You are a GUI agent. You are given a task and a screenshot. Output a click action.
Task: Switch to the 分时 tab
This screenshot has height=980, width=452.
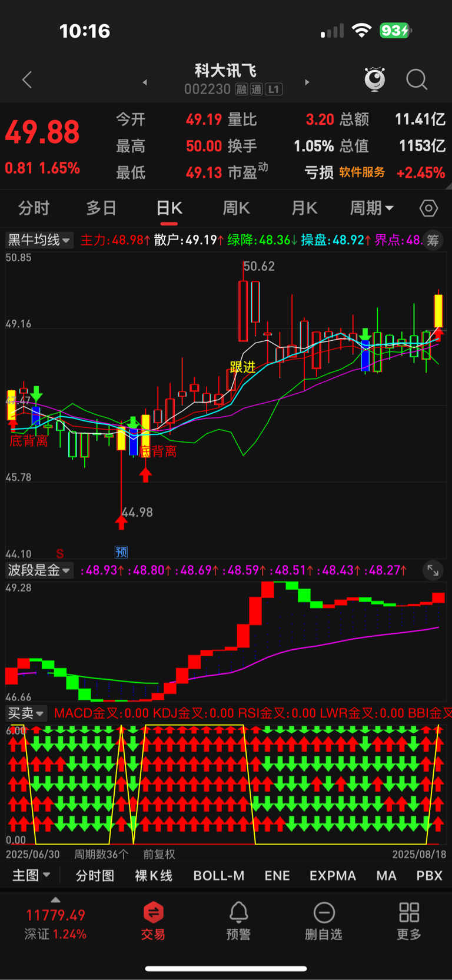34,208
